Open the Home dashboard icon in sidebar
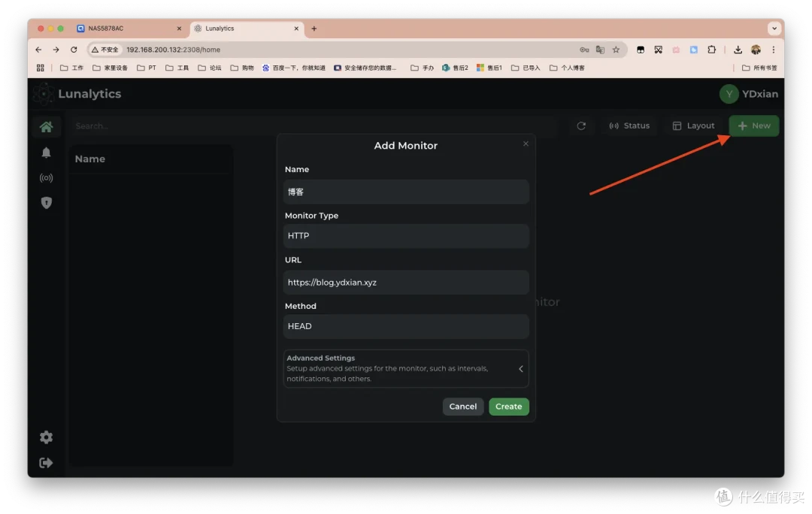Image resolution: width=812 pixels, height=514 pixels. click(46, 126)
